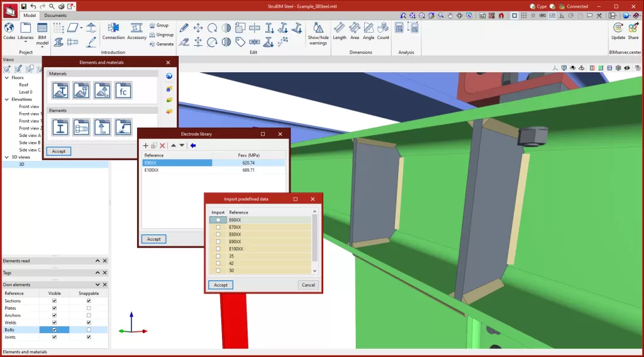Viewport: 644px width, 357px height.
Task: Select the E100XX row in Electrode library
Action: (x=213, y=170)
